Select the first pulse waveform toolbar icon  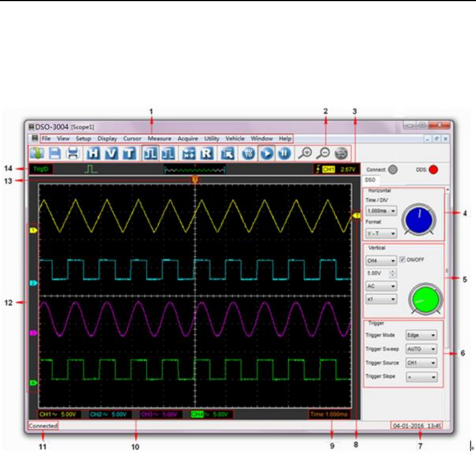[x=150, y=154]
